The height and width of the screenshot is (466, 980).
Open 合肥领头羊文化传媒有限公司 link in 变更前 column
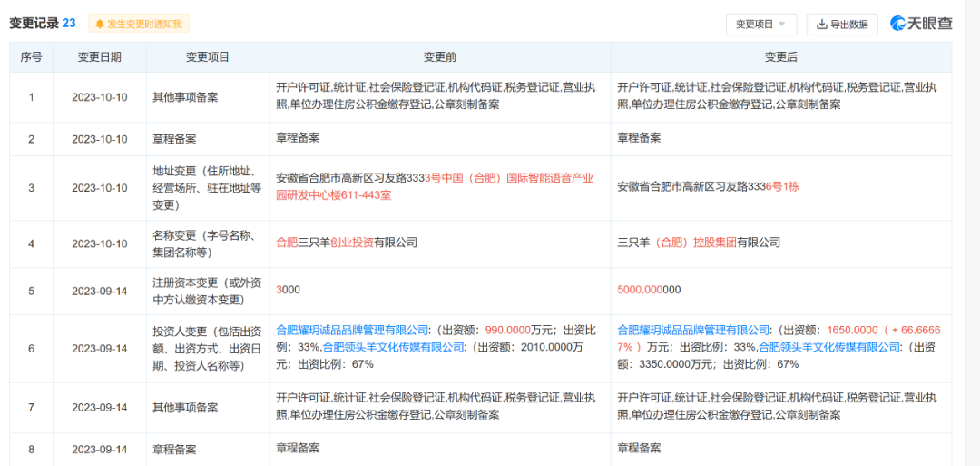point(395,347)
